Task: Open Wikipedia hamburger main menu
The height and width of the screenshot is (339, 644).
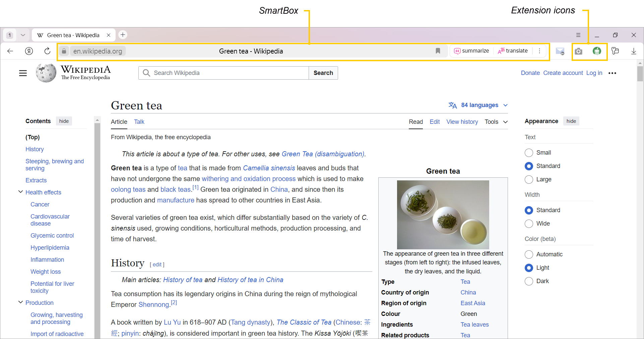Action: point(23,73)
